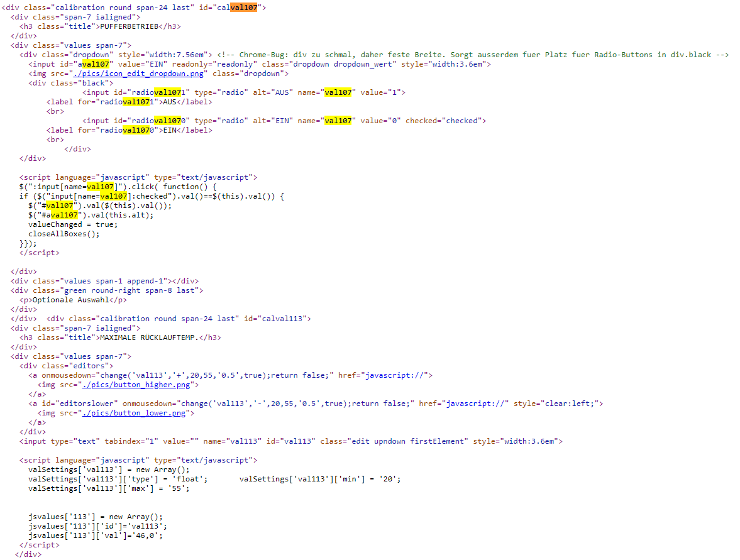The width and height of the screenshot is (740, 560).
Task: Click the $("#aval107").val(this.alt) line
Action: click(91, 215)
